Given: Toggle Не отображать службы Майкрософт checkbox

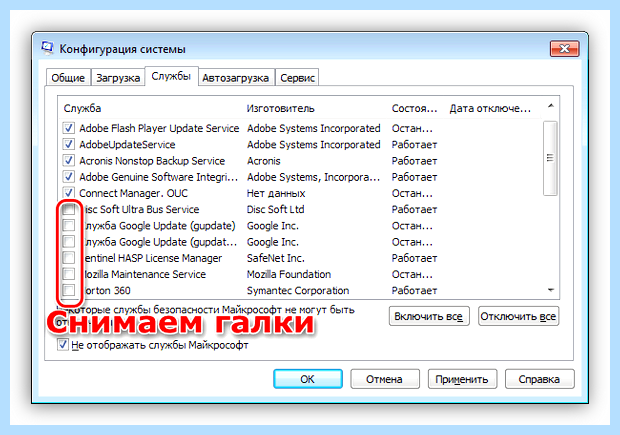Looking at the screenshot, I should [62, 345].
